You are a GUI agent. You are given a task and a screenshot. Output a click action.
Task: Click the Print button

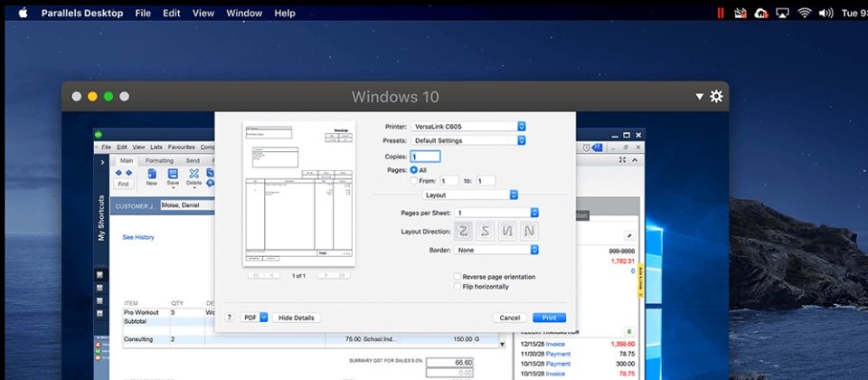click(x=549, y=318)
